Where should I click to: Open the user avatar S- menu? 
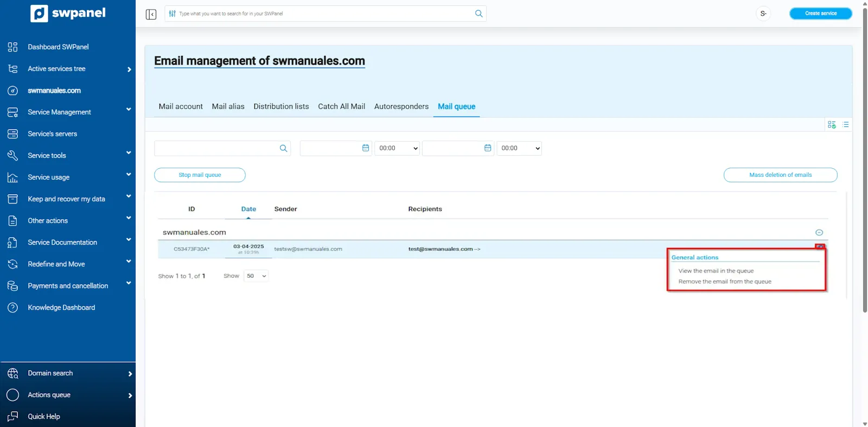coord(763,14)
